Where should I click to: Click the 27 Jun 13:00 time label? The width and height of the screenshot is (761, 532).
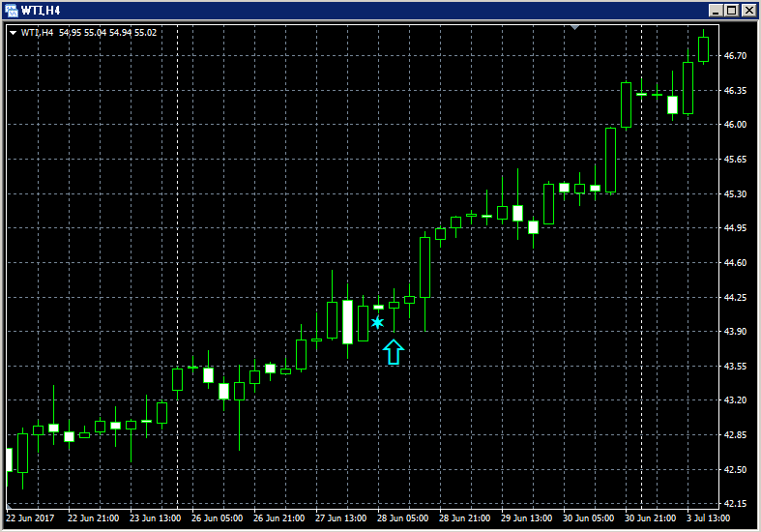340,517
